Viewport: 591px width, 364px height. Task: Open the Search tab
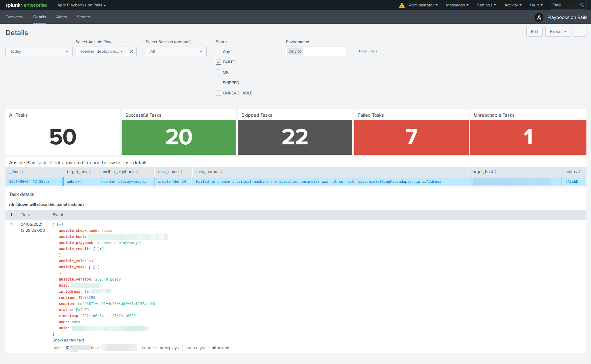84,17
